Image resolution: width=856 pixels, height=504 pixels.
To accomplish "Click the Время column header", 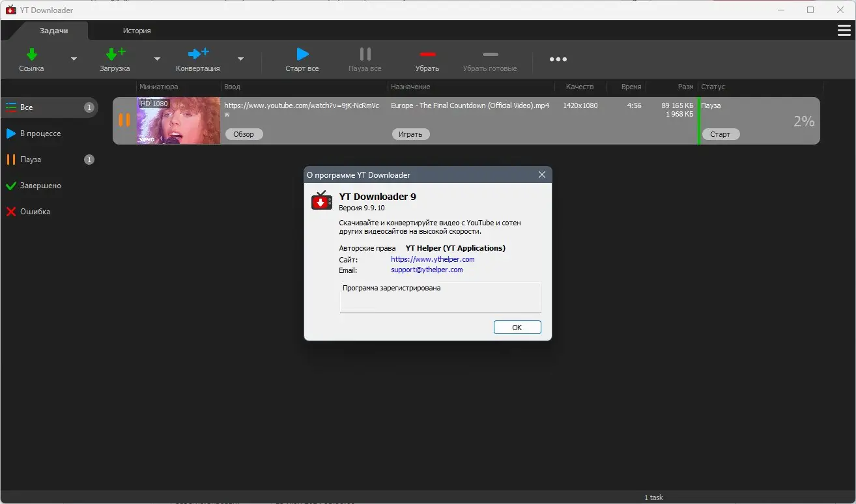I will (x=631, y=87).
